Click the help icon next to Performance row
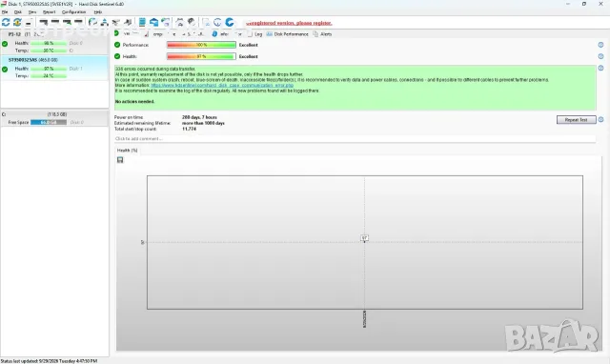610x364 pixels. (600, 45)
